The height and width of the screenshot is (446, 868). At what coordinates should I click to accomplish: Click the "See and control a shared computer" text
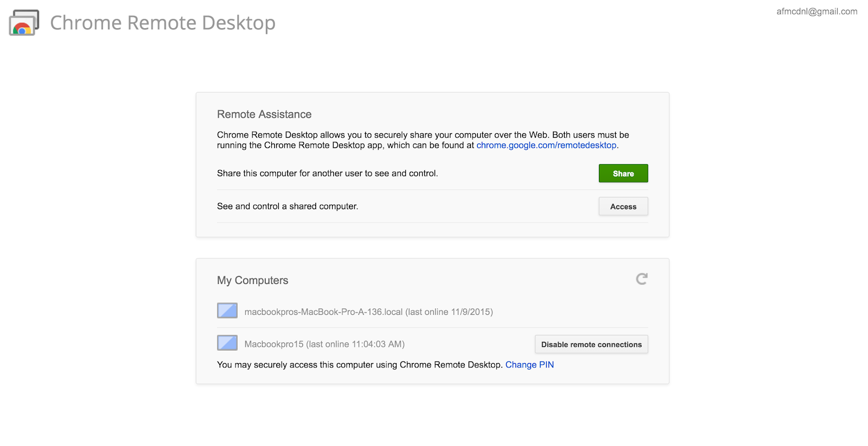[x=288, y=206]
